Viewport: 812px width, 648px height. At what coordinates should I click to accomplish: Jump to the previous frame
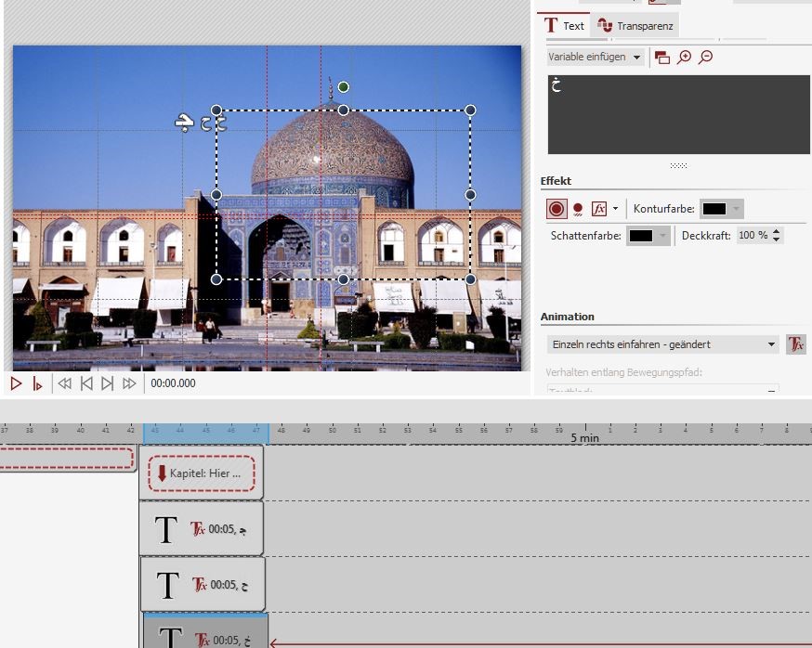[86, 383]
